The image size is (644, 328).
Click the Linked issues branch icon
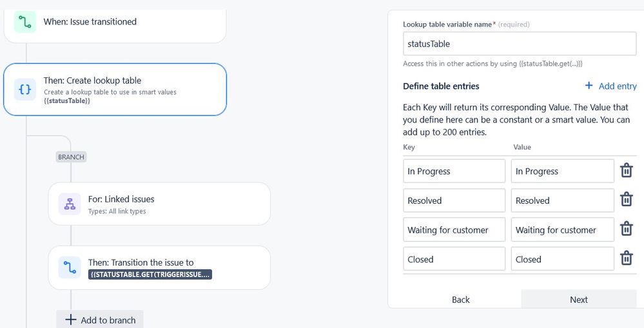(x=70, y=204)
